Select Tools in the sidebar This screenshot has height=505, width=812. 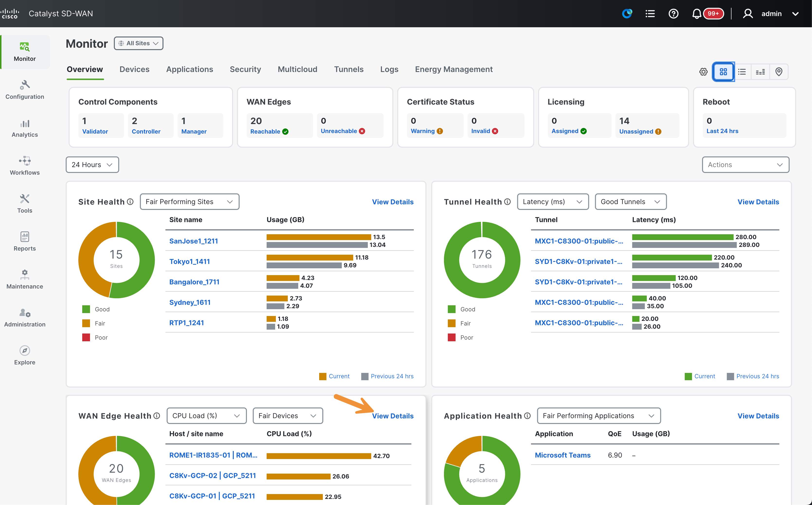25,204
